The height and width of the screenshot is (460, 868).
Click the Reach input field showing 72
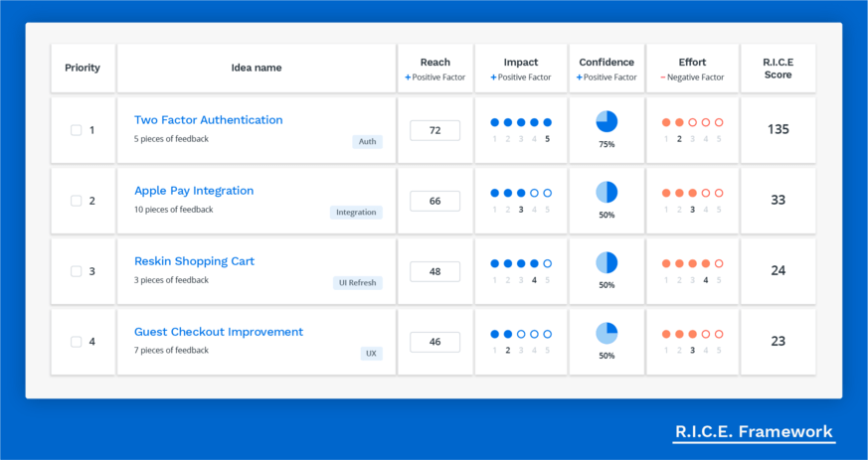pos(434,130)
